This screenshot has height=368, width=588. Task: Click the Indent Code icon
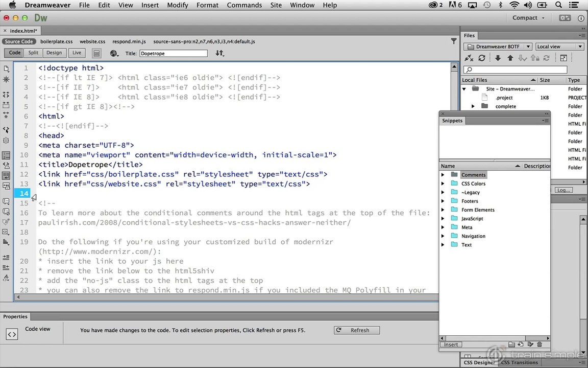[6, 257]
